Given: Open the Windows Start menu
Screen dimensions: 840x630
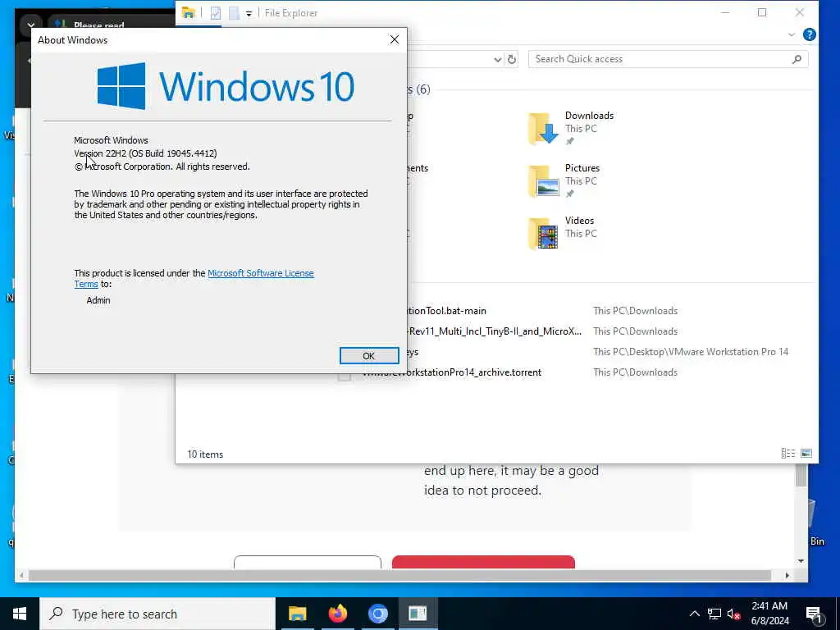Looking at the screenshot, I should pos(20,614).
